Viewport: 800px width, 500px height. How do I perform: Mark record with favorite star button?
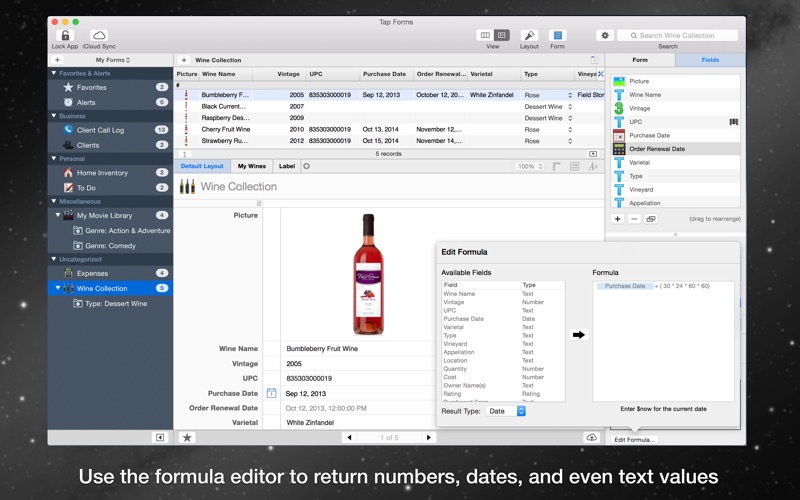pyautogui.click(x=187, y=437)
